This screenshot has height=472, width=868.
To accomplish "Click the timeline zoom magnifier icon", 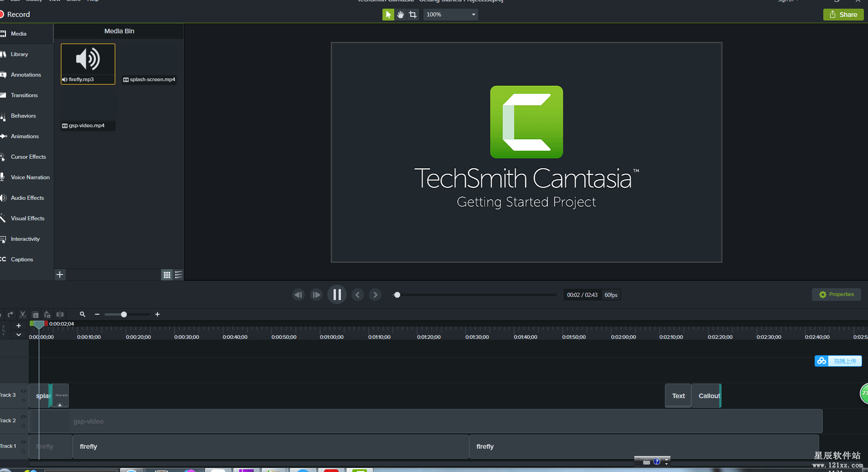I will tap(83, 315).
